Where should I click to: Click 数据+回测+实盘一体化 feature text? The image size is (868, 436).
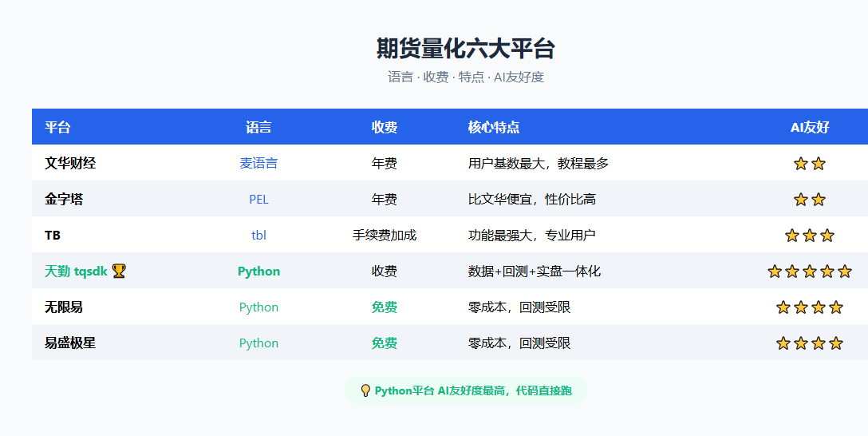[x=535, y=271]
